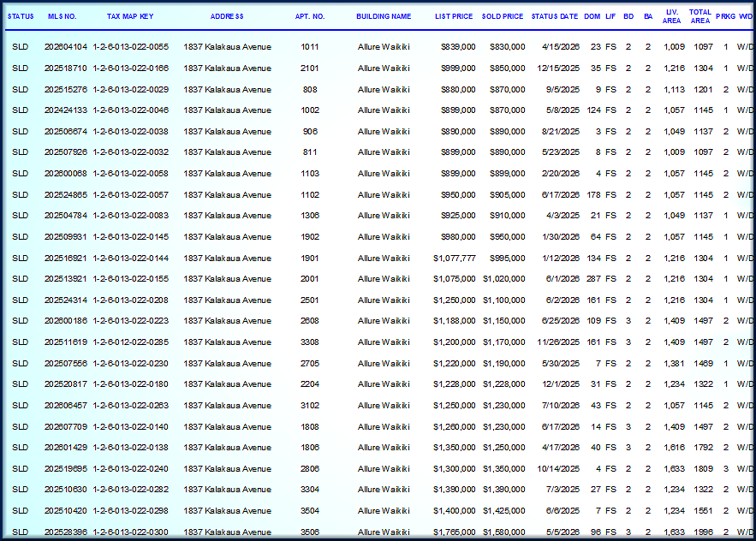
Task: Click tax map key 1-2-6-013-022-0166
Action: [x=131, y=68]
